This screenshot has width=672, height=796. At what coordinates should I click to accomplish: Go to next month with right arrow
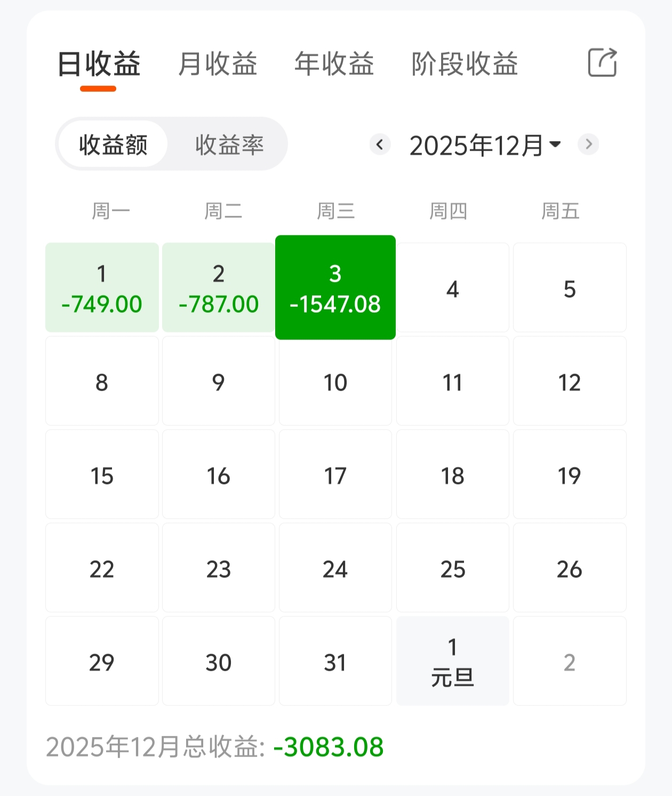click(x=588, y=144)
